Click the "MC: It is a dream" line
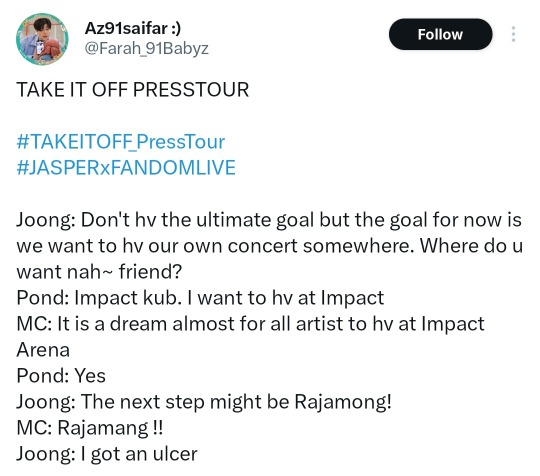 [250, 324]
